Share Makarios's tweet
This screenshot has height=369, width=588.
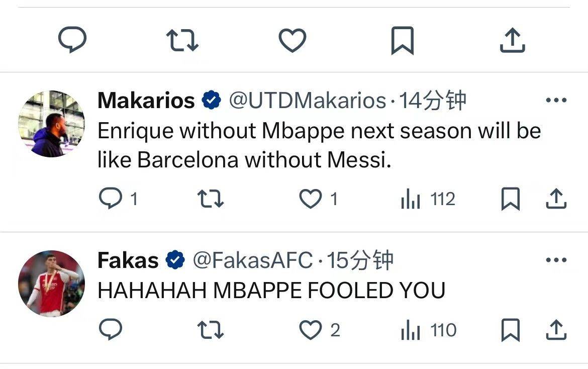pos(556,200)
